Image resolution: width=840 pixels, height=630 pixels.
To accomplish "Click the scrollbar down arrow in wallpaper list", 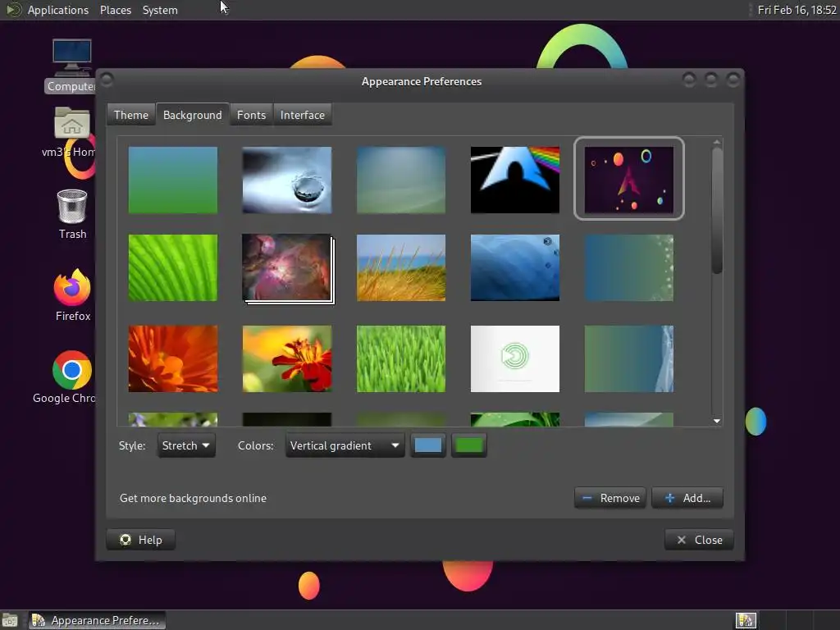I will click(717, 421).
